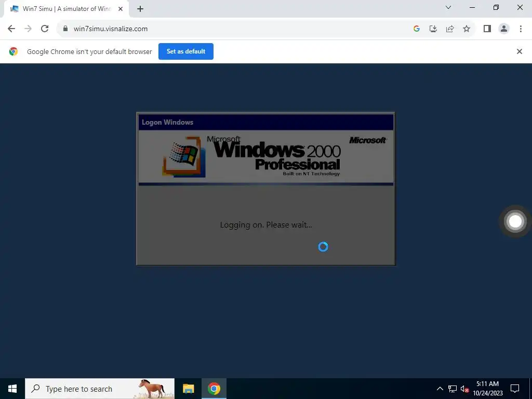Click the Chrome taskbar icon
532x399 pixels.
click(x=214, y=389)
